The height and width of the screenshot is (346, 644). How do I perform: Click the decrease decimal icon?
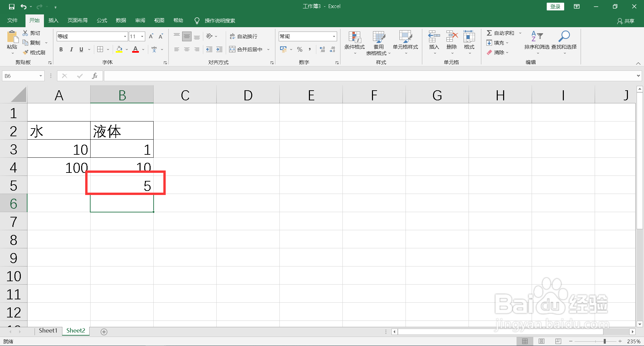(332, 49)
